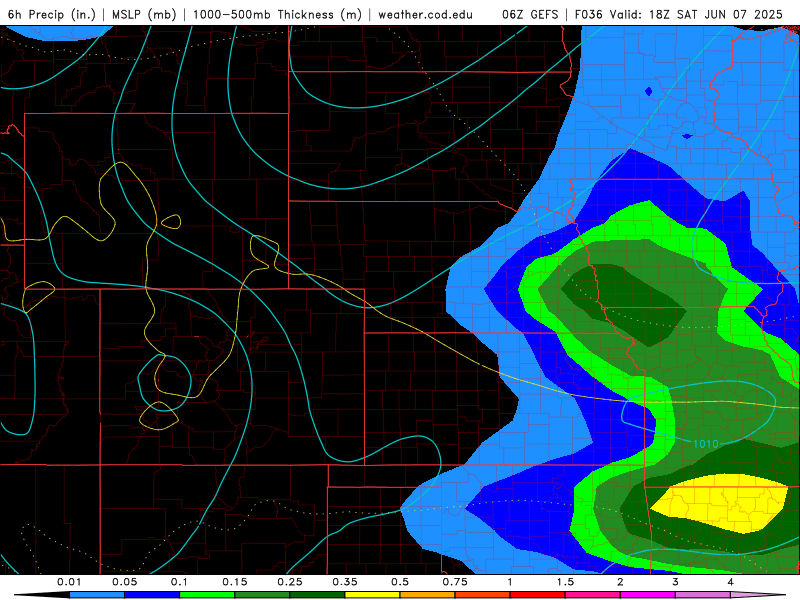Click the bright green 0.1 legend swatch
Viewport: 800px width, 600px height.
(207, 595)
